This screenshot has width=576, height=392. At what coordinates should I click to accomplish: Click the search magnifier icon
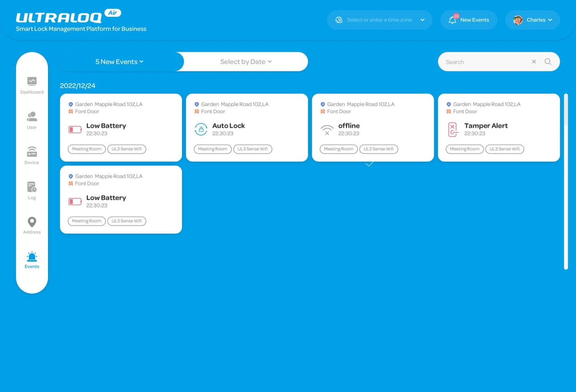coord(548,62)
